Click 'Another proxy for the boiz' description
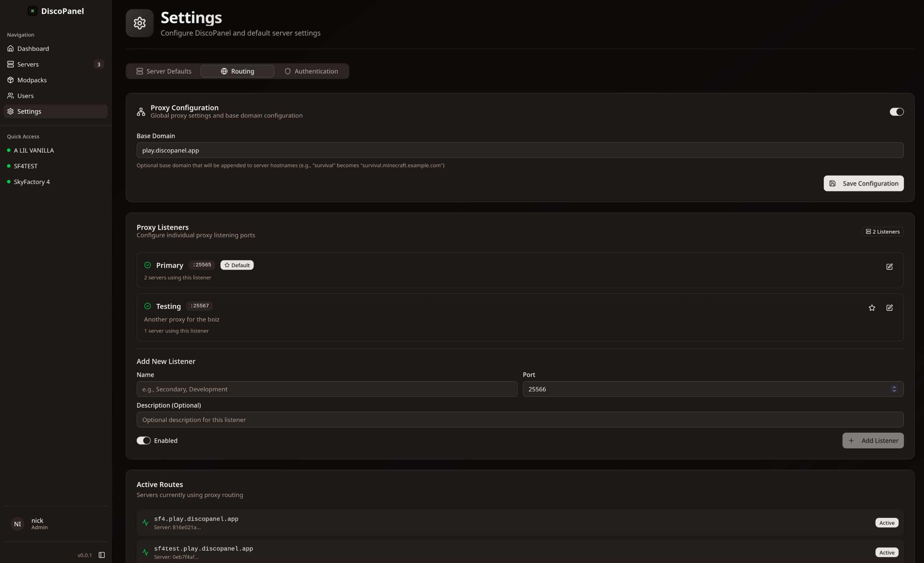The width and height of the screenshot is (924, 563). tap(182, 319)
